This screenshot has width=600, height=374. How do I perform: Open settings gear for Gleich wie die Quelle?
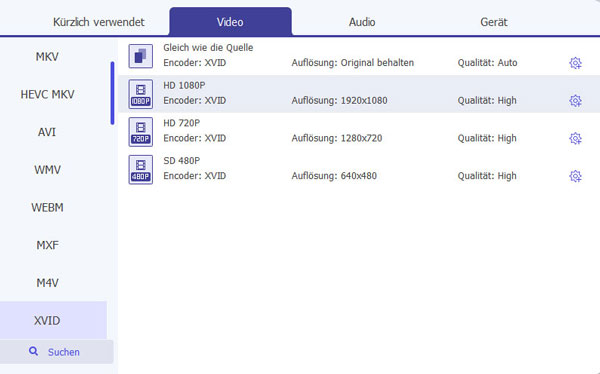(575, 63)
